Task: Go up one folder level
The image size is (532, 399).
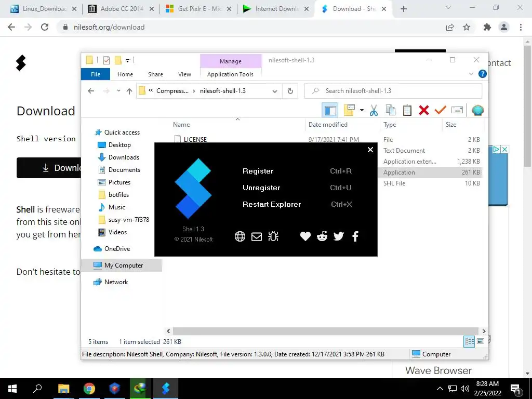Action: tap(129, 90)
